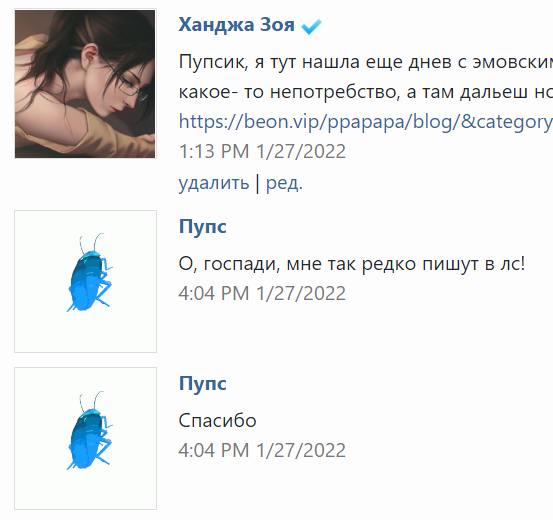The height and width of the screenshot is (520, 553).
Task: Click the cockroach avatar beside the 'О, госпади' message
Action: pos(85,281)
